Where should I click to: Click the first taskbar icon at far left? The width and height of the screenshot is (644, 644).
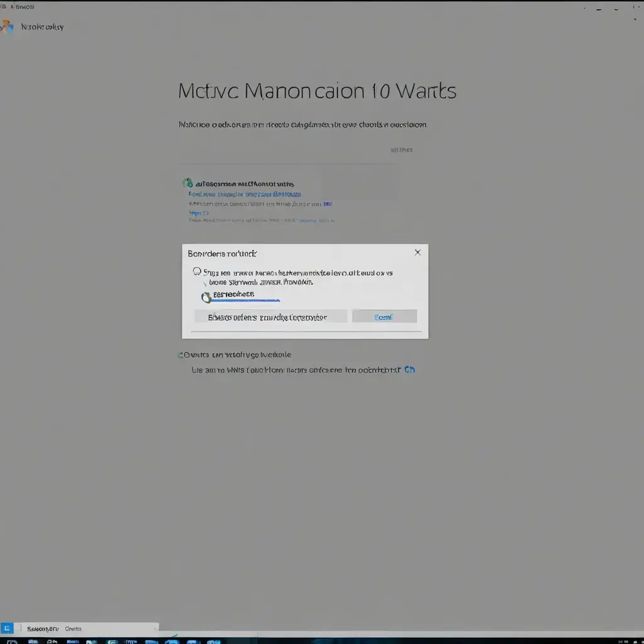pyautogui.click(x=11, y=641)
